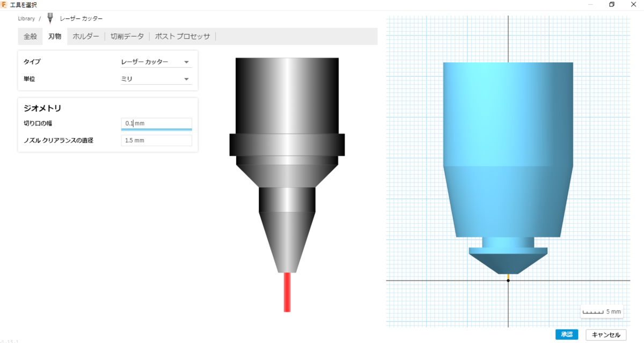Click the 工具を選択 window title

pos(24,4)
